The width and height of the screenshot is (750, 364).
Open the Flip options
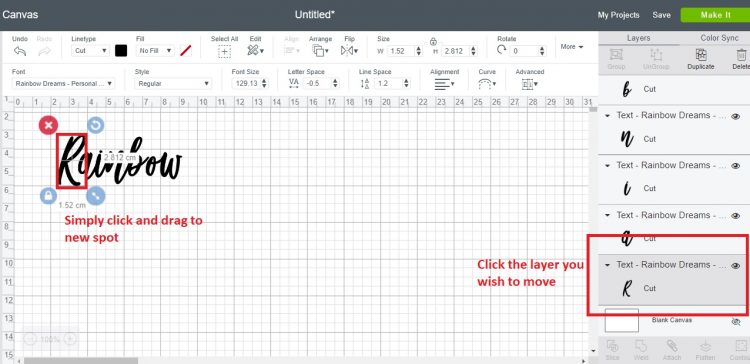coord(350,50)
